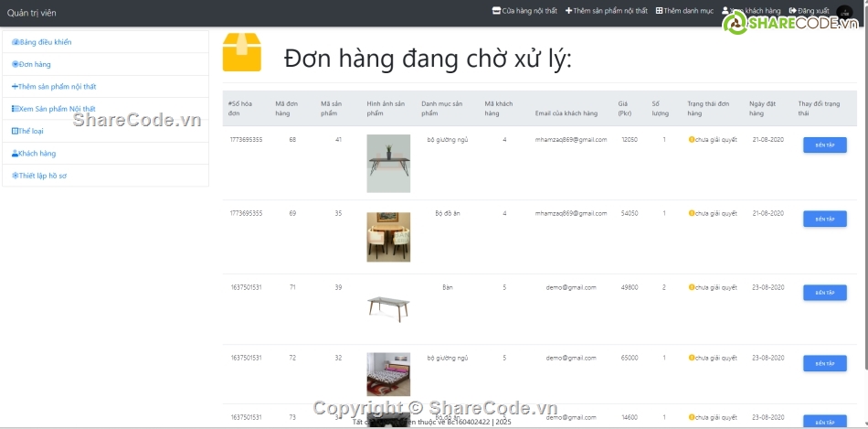Image resolution: width=868 pixels, height=429 pixels.
Task: Click the side table image of order 68
Action: (x=388, y=164)
